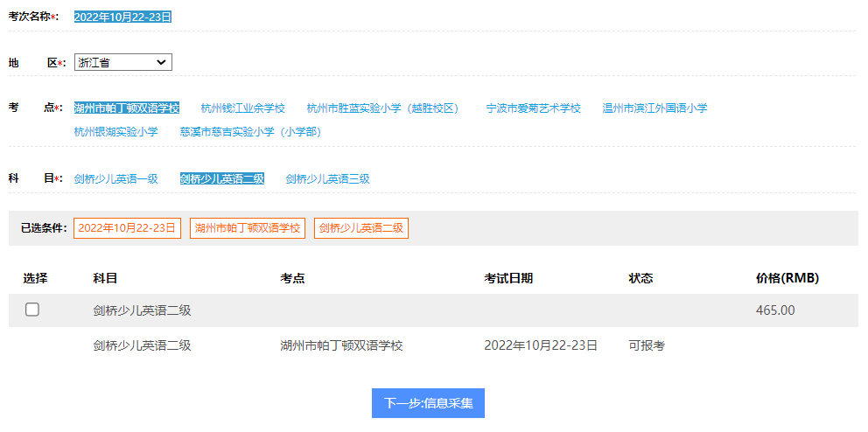
Task: Click the 价格(RMB) column header
Action: coord(787,278)
